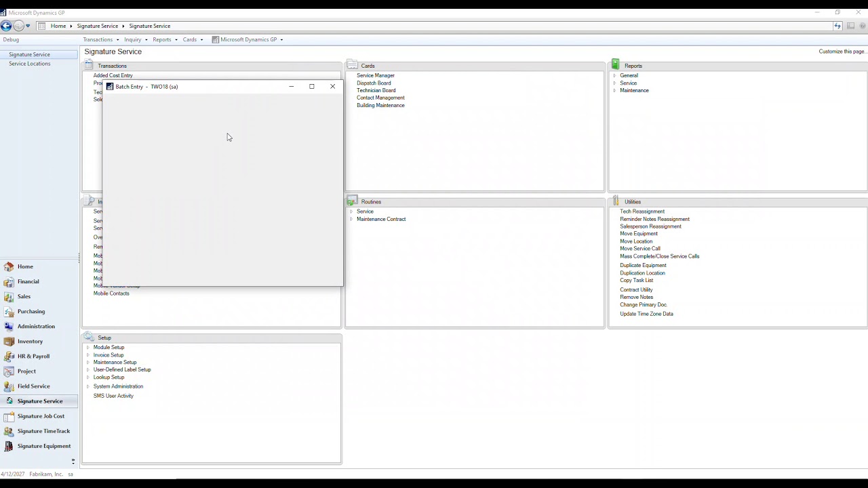Image resolution: width=868 pixels, height=488 pixels.
Task: Open SMS User Activity
Action: (113, 396)
